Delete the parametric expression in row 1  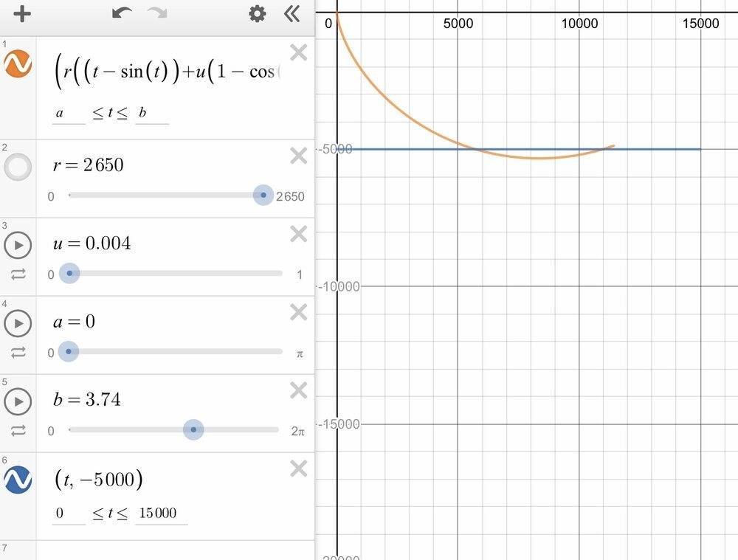[299, 52]
